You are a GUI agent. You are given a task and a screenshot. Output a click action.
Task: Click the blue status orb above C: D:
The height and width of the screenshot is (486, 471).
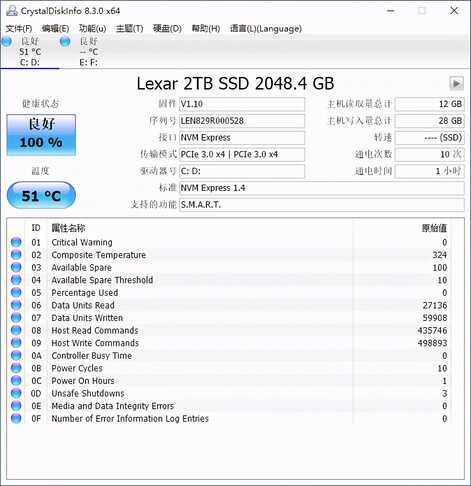click(6, 42)
